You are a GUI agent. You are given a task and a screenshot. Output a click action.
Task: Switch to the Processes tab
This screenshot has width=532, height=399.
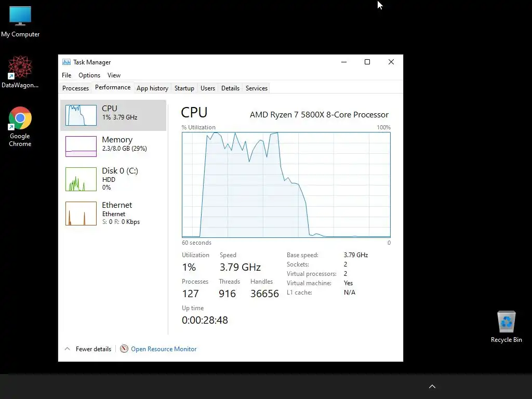tap(75, 88)
